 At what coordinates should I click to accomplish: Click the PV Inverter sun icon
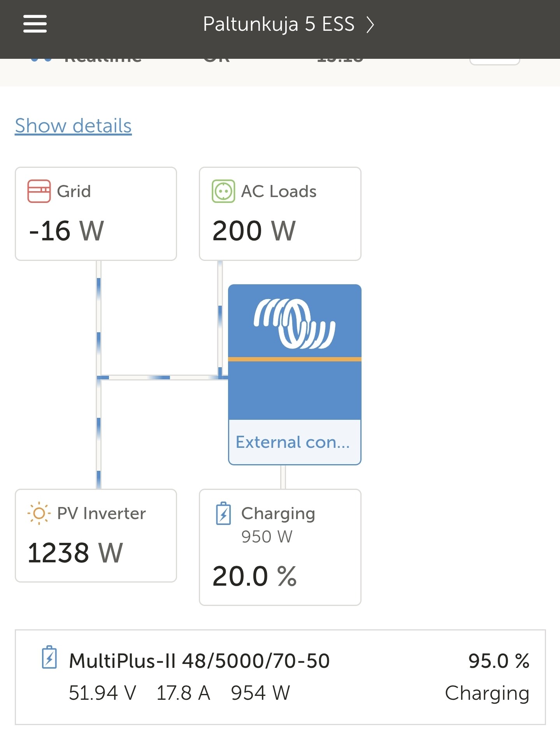39,513
